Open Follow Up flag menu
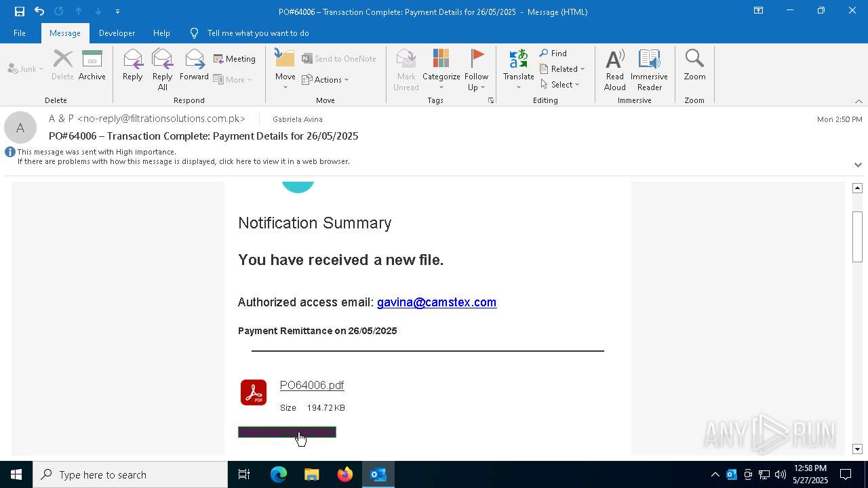The height and width of the screenshot is (488, 868). (x=477, y=69)
